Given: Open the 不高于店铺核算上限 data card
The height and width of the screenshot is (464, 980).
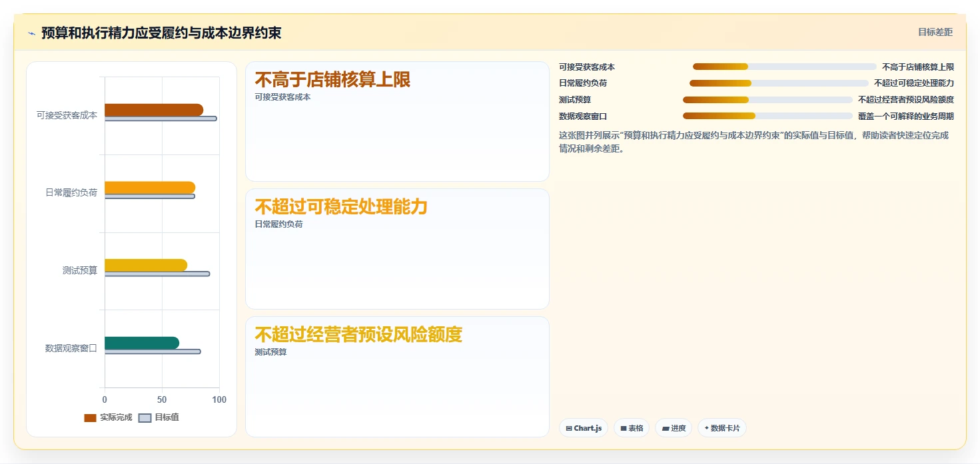Looking at the screenshot, I should pyautogui.click(x=397, y=121).
